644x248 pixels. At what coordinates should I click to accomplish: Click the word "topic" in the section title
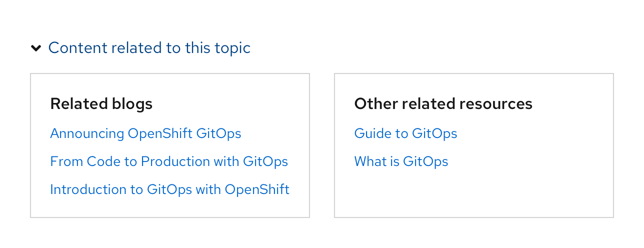pos(232,48)
